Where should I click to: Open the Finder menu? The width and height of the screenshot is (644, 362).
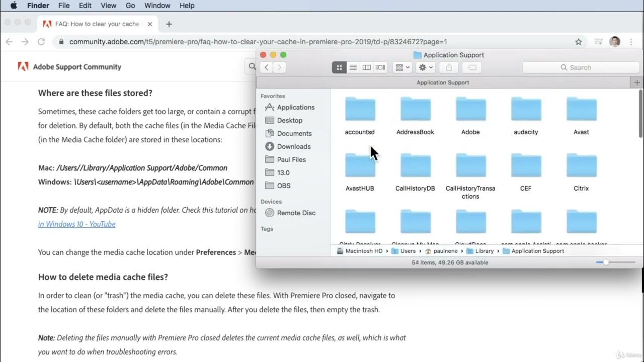(x=37, y=6)
